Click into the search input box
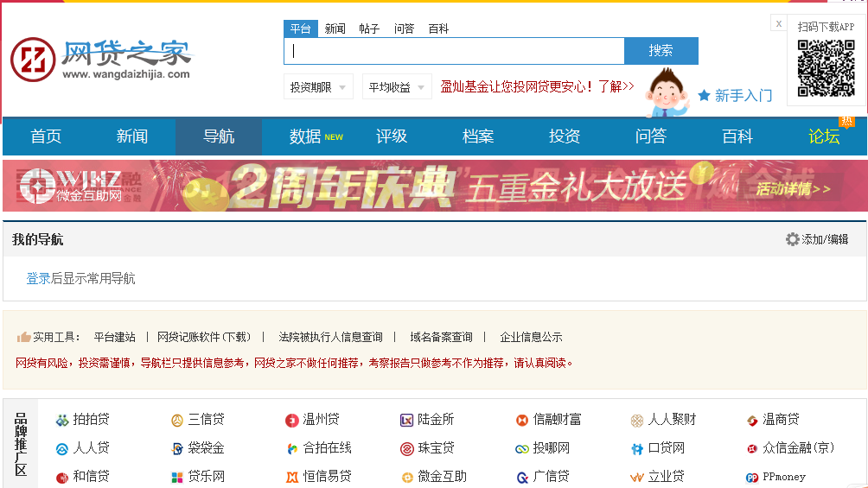 pyautogui.click(x=454, y=51)
